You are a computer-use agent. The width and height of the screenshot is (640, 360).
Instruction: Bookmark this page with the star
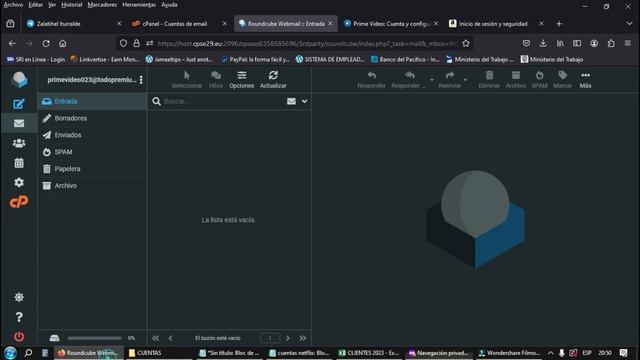tap(466, 43)
